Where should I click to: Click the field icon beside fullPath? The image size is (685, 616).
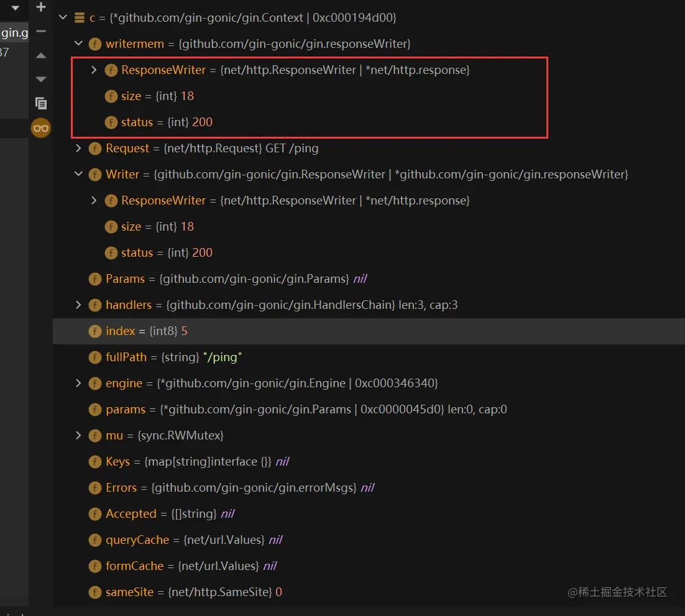95,357
